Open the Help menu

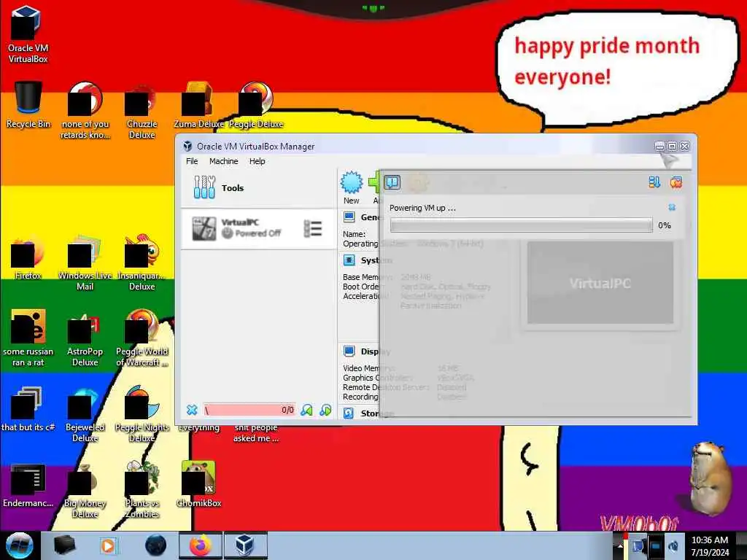click(x=258, y=161)
